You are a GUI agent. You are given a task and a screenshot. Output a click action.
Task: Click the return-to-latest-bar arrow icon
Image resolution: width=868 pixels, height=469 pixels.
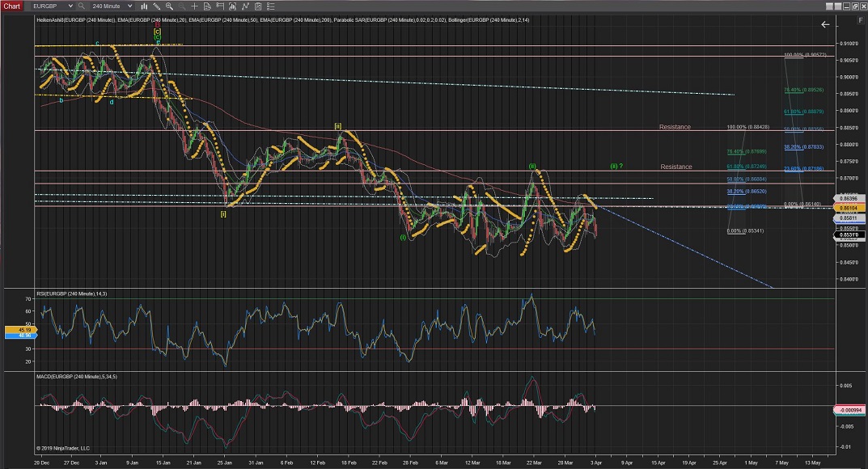(825, 24)
